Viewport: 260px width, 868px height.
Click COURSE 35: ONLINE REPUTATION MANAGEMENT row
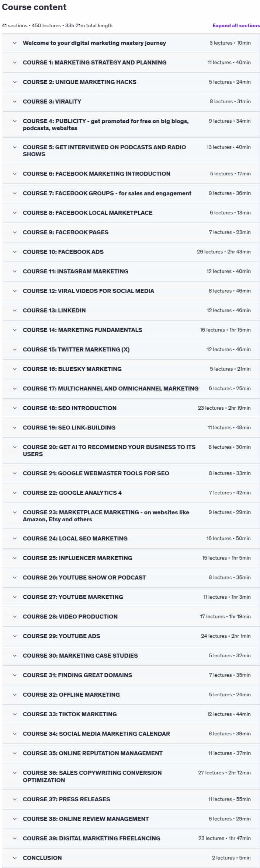click(x=131, y=753)
